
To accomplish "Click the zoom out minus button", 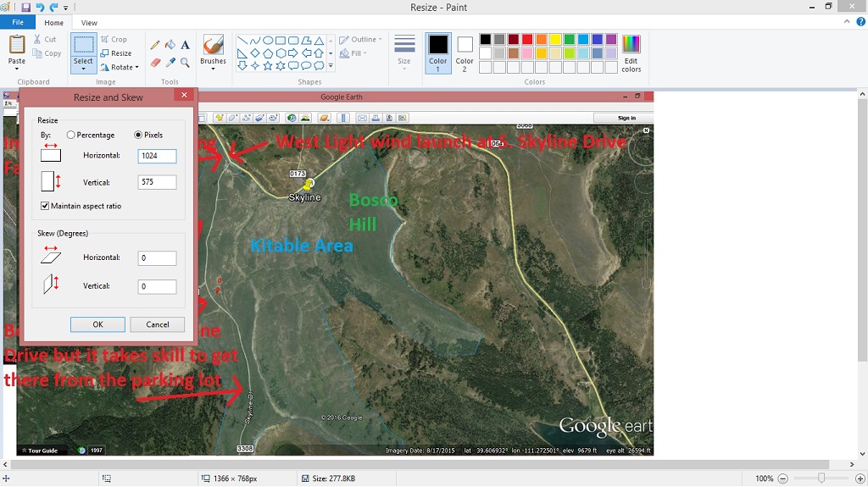I will 782,479.
